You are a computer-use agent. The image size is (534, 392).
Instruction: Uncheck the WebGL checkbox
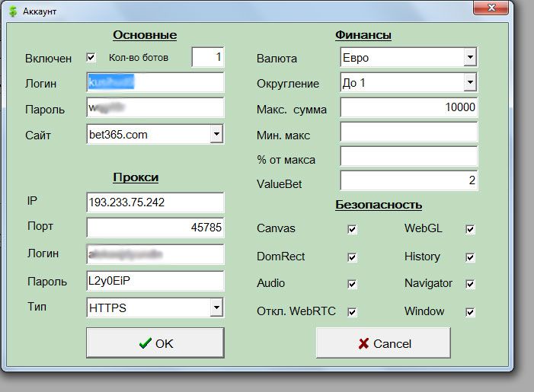[x=470, y=229]
